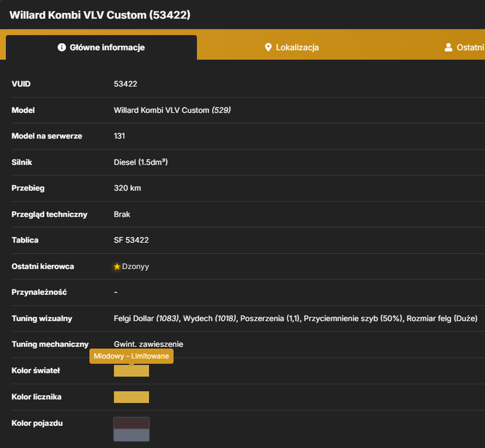Open the Ostatni tab
This screenshot has height=448, width=485.
tap(464, 47)
